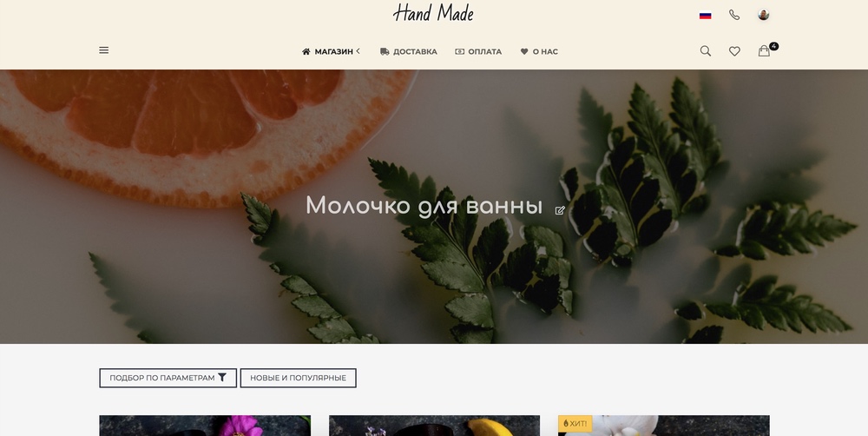Viewport: 868px width, 436px height.
Task: Click the edit pencil next to title
Action: pos(560,210)
